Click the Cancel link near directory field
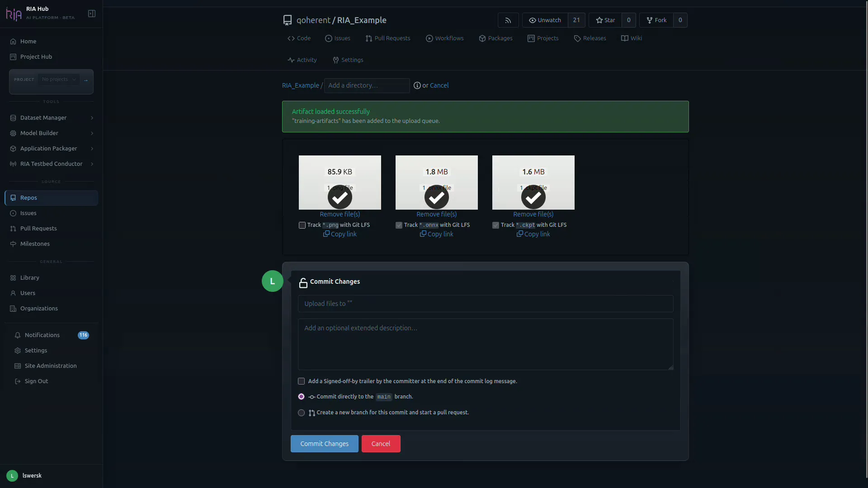Screen dimensions: 868x488 tap(439, 85)
